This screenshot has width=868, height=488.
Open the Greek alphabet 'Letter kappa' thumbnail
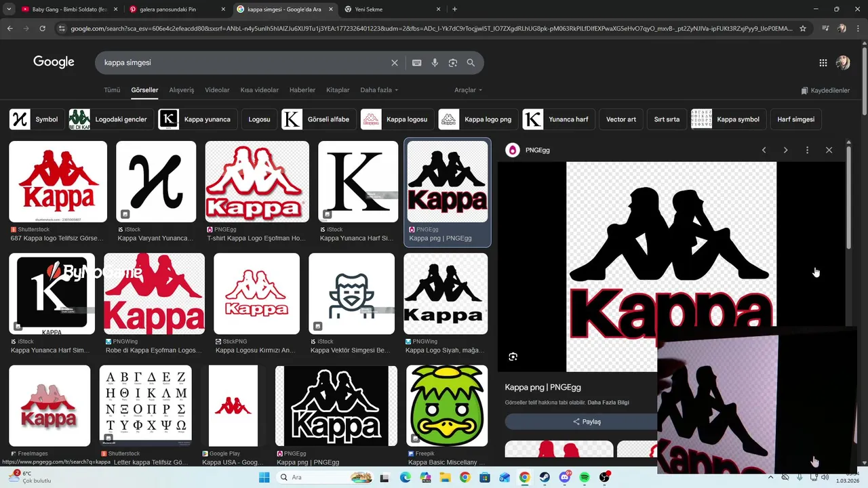145,406
